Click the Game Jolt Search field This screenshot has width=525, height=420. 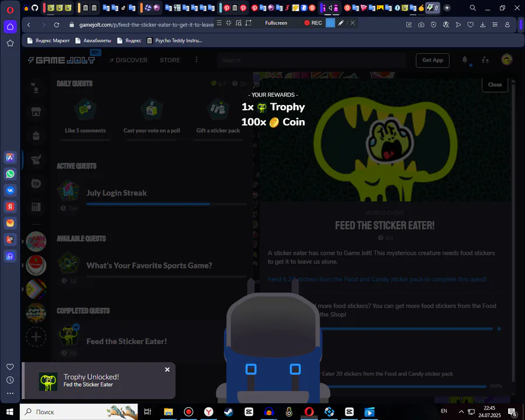click(311, 60)
